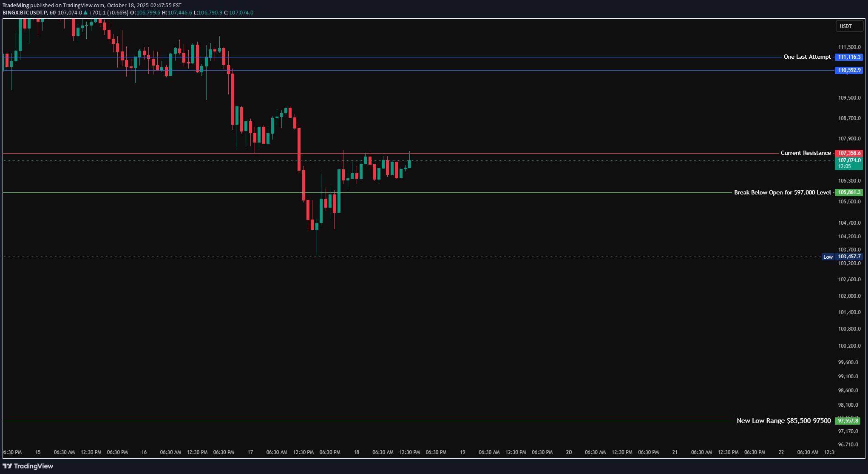The height and width of the screenshot is (474, 868).
Task: Select the 'One Last Attempt' annotation text
Action: (x=807, y=57)
